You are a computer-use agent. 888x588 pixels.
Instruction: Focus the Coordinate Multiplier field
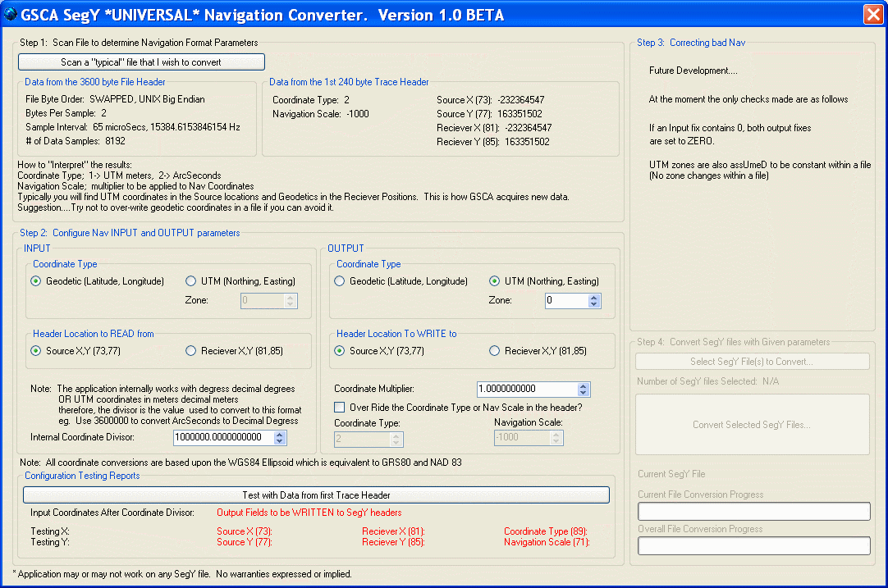[x=528, y=389]
